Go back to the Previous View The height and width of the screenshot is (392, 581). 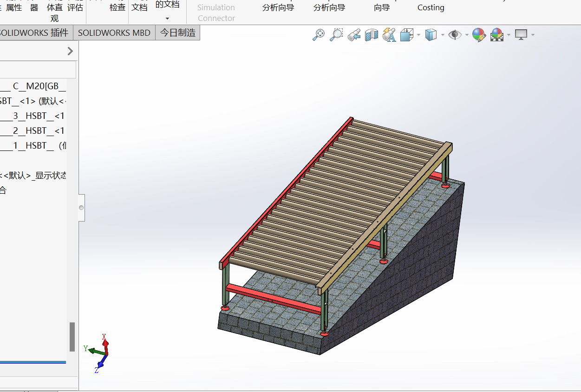pyautogui.click(x=354, y=35)
